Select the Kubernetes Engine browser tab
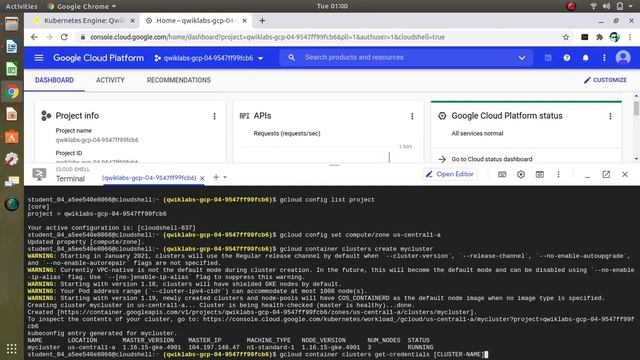The width and height of the screenshot is (640, 360). pos(84,20)
